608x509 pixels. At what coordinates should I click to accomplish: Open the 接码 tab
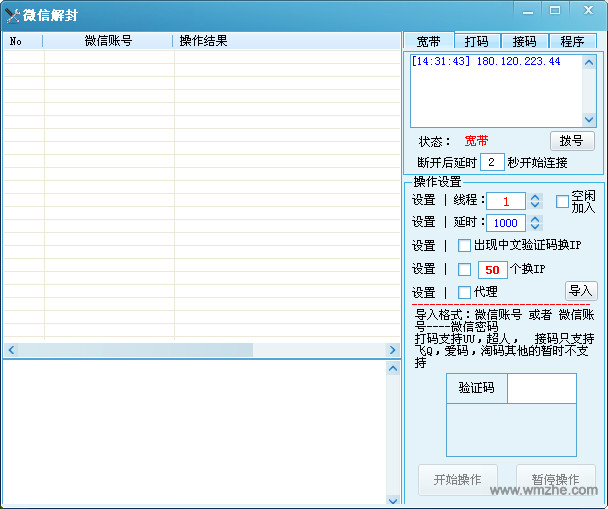point(524,41)
